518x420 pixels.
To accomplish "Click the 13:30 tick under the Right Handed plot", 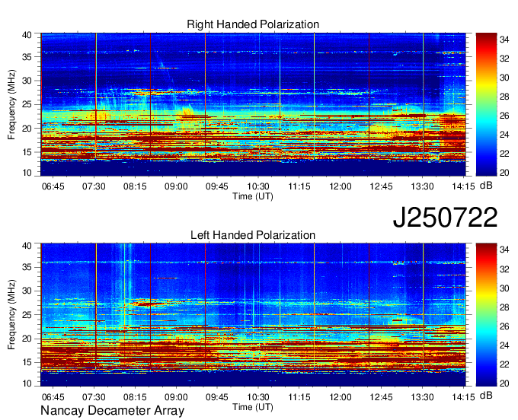I will coord(422,186).
